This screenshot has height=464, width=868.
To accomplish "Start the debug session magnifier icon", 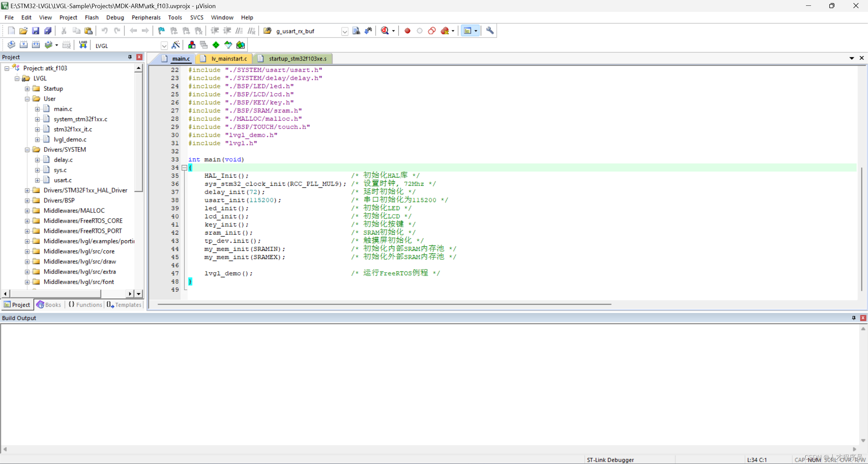I will click(x=384, y=31).
